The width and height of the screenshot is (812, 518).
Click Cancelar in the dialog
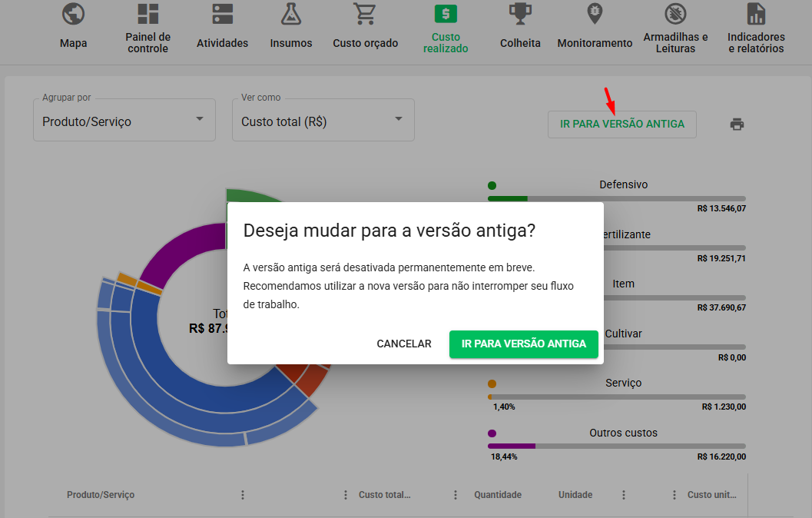click(x=403, y=344)
